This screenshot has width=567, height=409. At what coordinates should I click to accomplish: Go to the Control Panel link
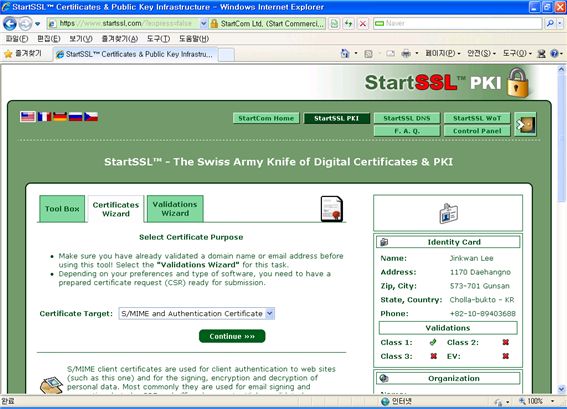(x=477, y=131)
